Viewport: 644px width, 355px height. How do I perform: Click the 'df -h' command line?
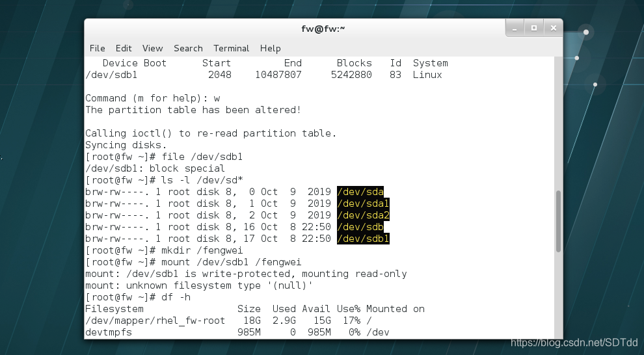click(x=138, y=297)
